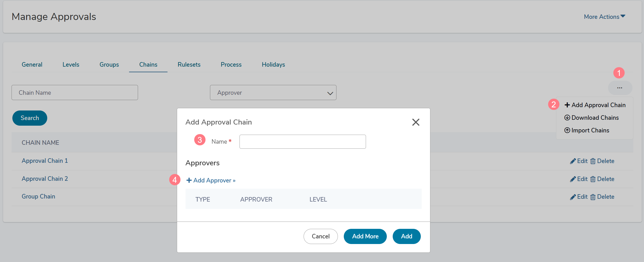The height and width of the screenshot is (262, 644).
Task: Go to the Holidays tab
Action: point(273,65)
